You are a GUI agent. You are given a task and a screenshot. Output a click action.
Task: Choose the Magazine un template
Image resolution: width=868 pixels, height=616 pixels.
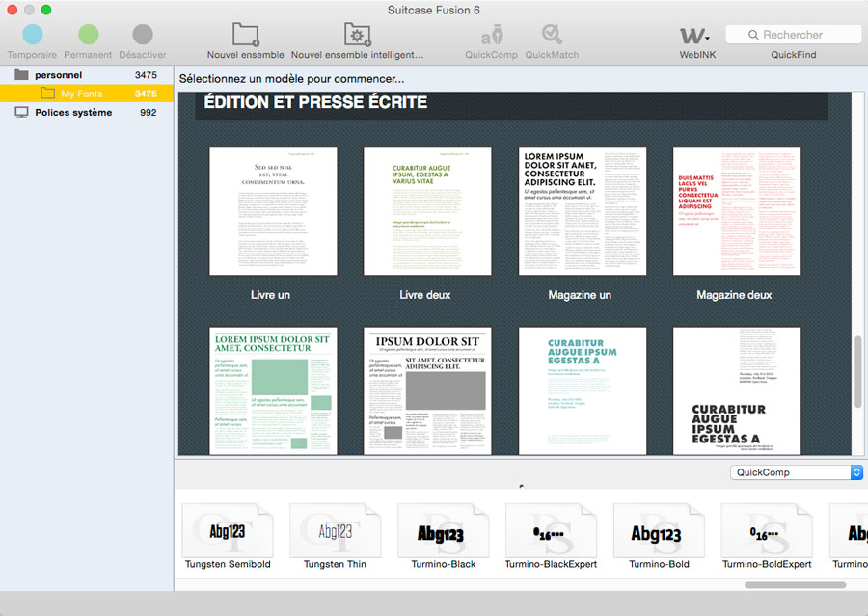point(583,211)
